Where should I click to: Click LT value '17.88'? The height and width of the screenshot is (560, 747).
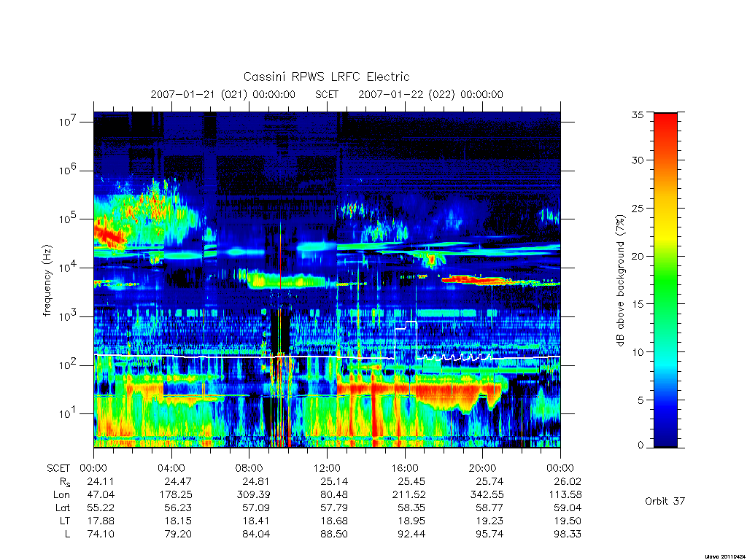click(101, 521)
